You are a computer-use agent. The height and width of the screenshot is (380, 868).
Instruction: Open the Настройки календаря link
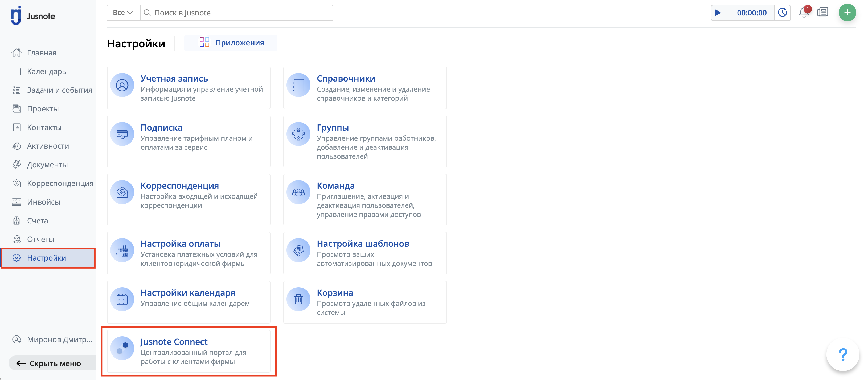coord(188,293)
